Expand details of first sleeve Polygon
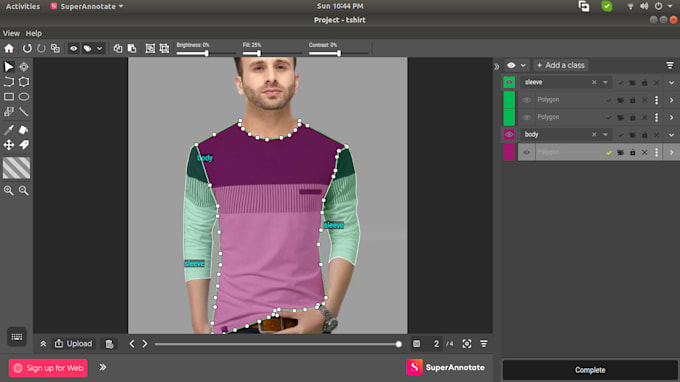 pyautogui.click(x=671, y=100)
